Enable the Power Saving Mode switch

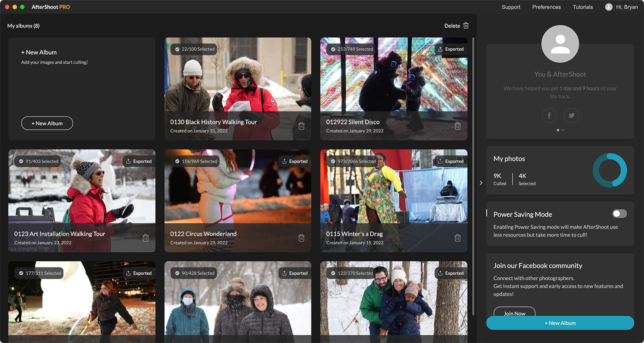tap(619, 214)
